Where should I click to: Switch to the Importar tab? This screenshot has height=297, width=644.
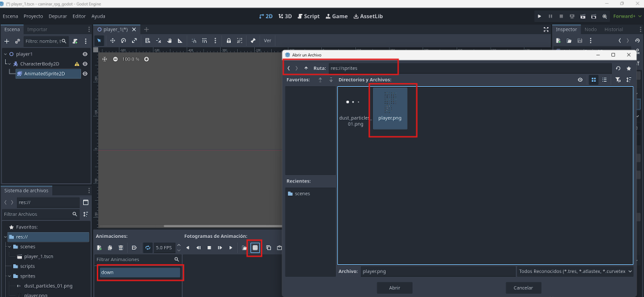tap(36, 30)
